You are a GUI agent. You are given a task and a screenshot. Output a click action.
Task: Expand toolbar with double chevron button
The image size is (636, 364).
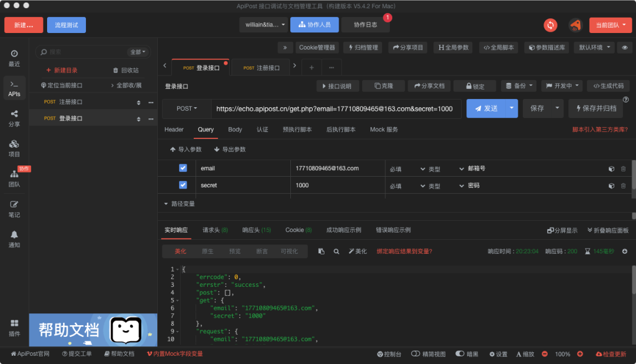click(285, 48)
